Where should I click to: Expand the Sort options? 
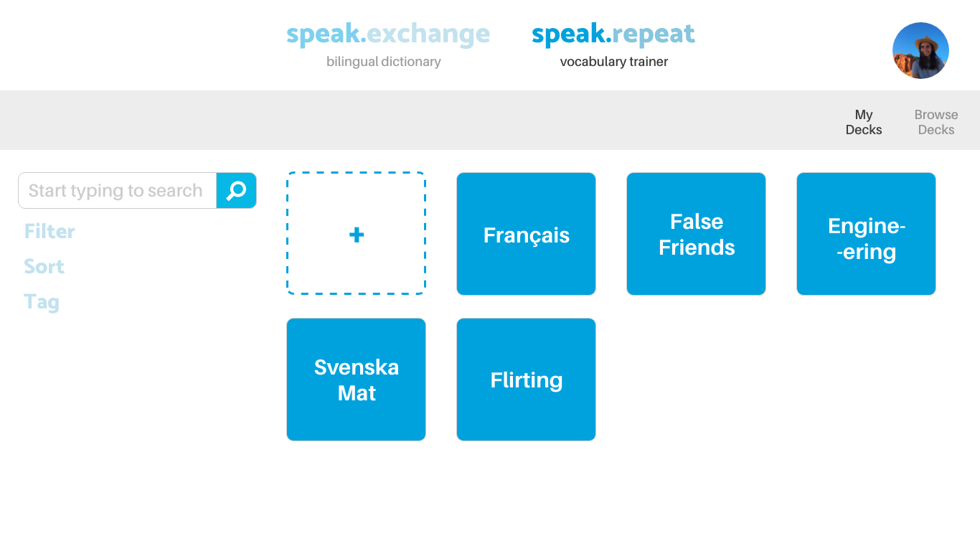click(44, 266)
